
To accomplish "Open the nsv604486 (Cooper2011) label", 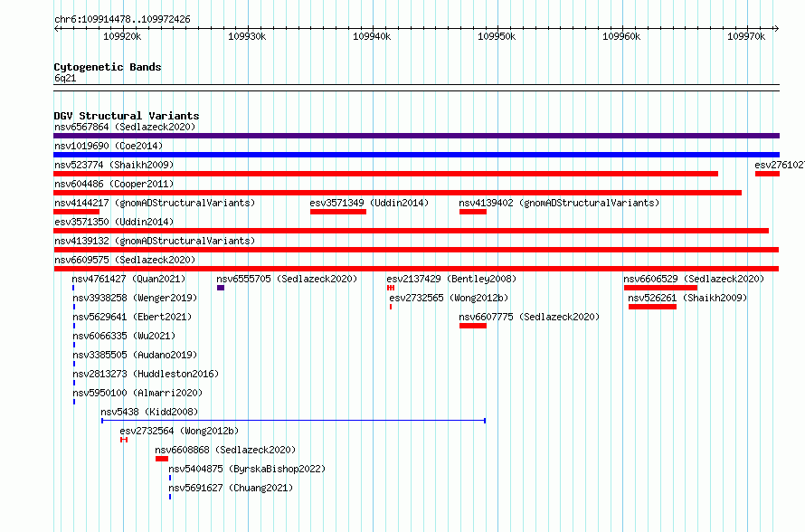I will [114, 184].
